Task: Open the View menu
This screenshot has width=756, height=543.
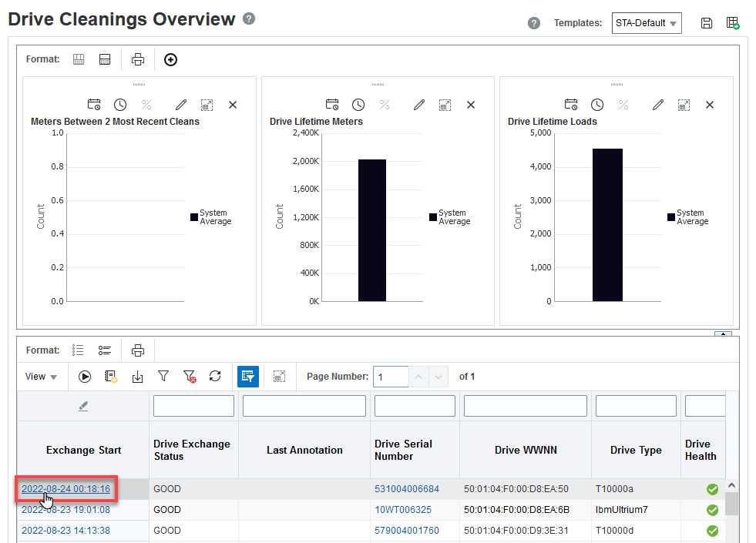Action: pos(41,377)
